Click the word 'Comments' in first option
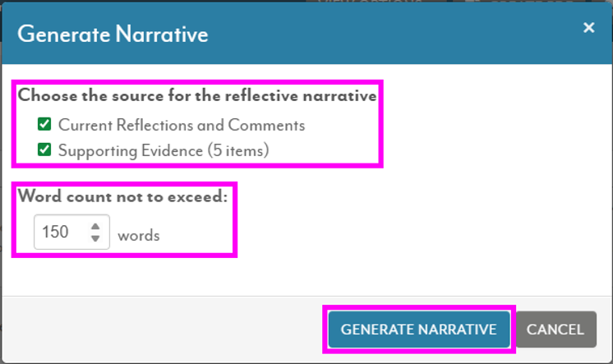The image size is (613, 364). 266,125
